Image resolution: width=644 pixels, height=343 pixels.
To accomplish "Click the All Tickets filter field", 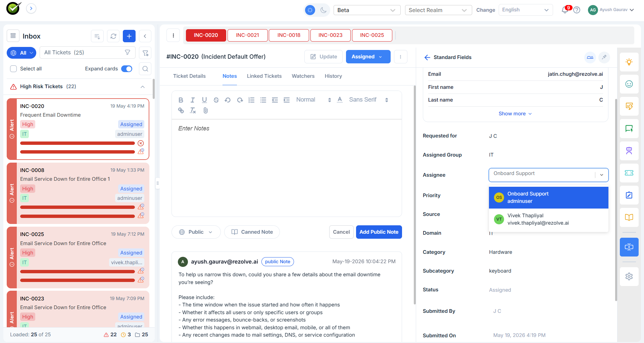I will (87, 53).
